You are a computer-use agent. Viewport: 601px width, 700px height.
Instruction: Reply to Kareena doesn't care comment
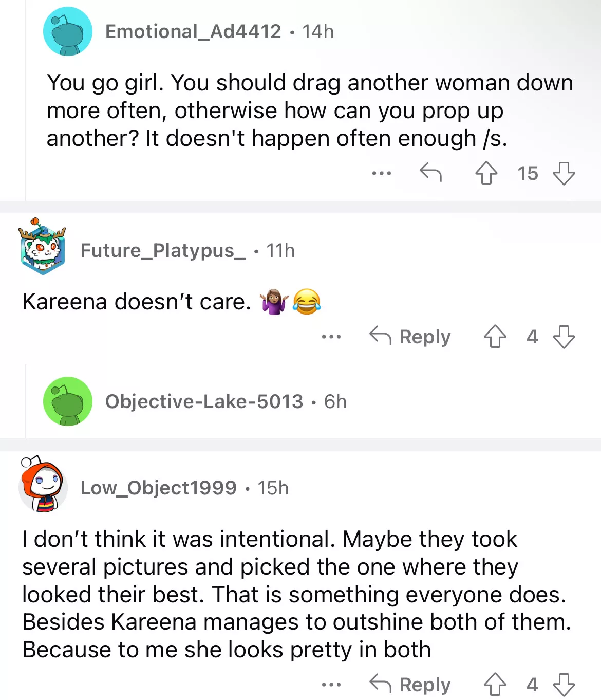[x=410, y=337]
